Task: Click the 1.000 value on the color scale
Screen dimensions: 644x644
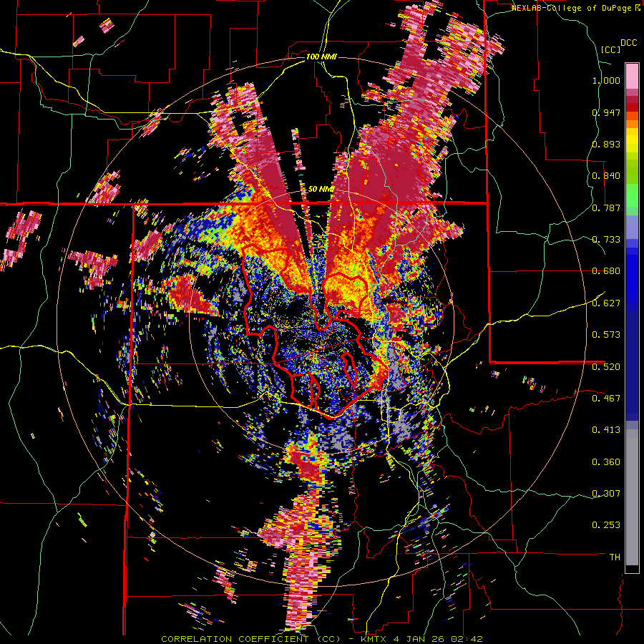Action: (606, 80)
